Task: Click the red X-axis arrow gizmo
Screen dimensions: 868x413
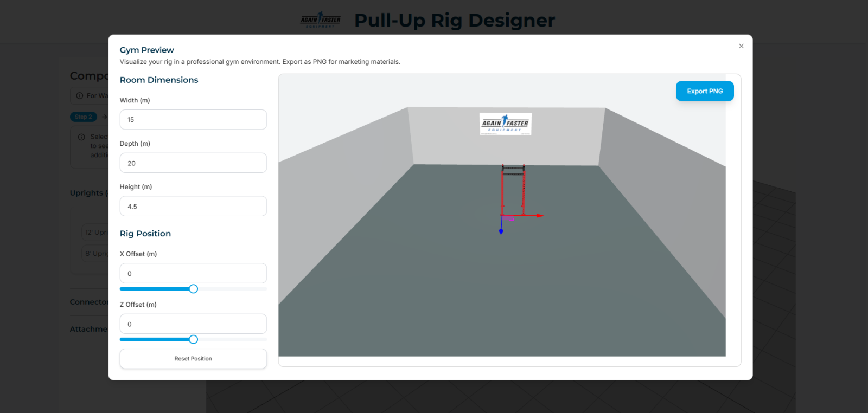Action: (x=539, y=216)
